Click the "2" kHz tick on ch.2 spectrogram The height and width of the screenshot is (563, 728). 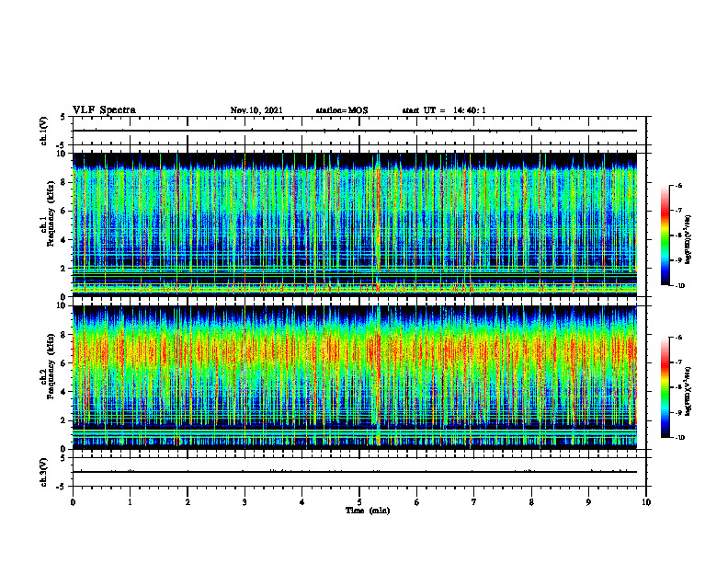(64, 420)
